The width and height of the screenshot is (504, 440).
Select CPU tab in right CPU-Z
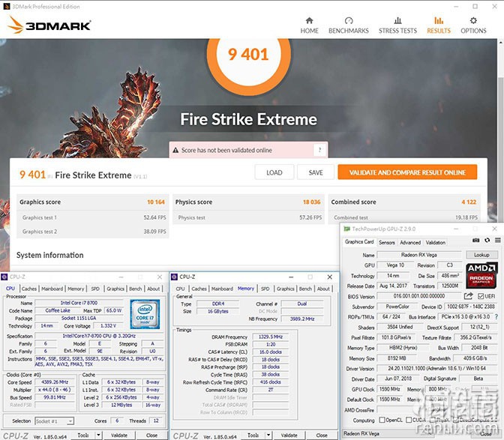click(180, 289)
